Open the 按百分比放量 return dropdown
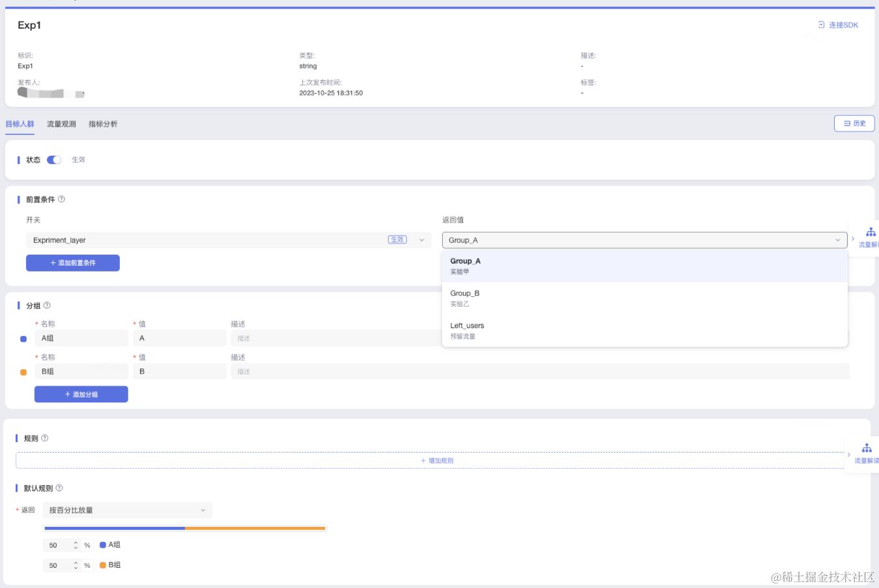Screen dimensions: 879x588 click(x=128, y=510)
